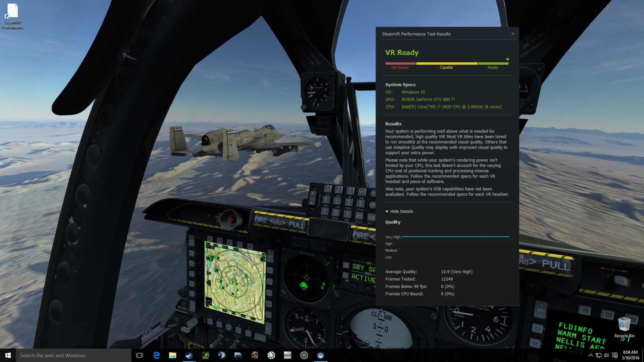Switch to the Steam taskbar app

[189, 355]
